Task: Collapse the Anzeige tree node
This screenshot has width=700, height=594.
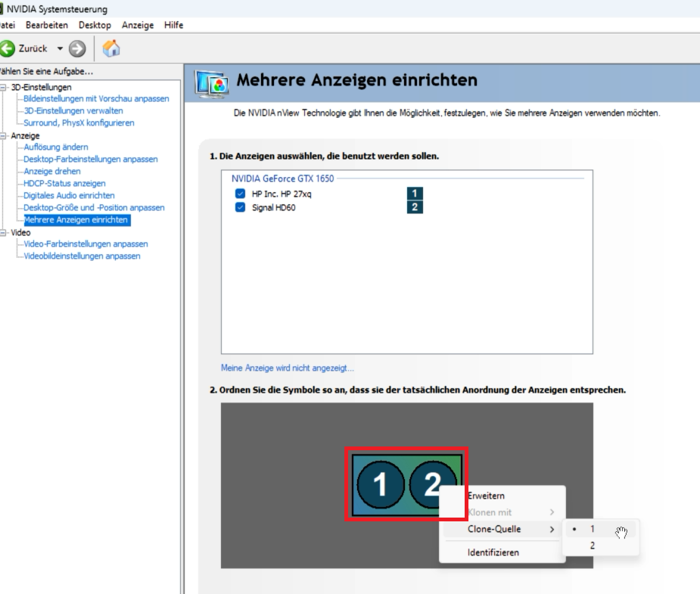Action: click(3, 135)
